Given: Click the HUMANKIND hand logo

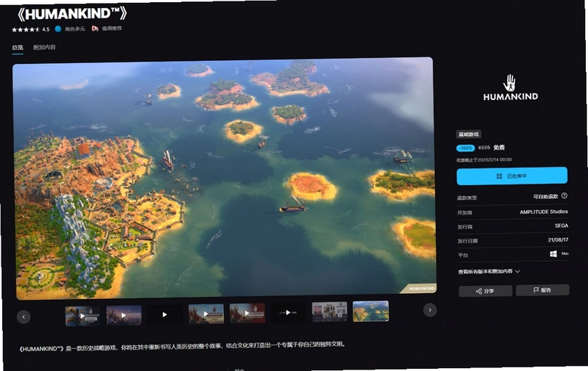Looking at the screenshot, I should click(x=510, y=87).
